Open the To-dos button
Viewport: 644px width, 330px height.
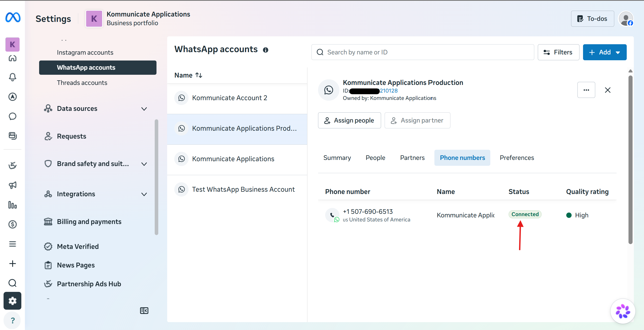click(592, 19)
